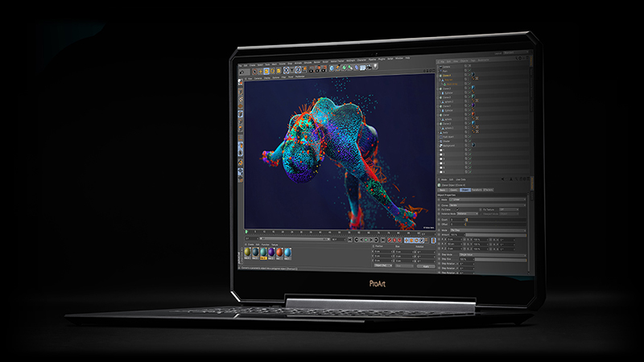Jump to the start of the animation
Image resolution: width=644 pixels, height=362 pixels.
pos(350,240)
